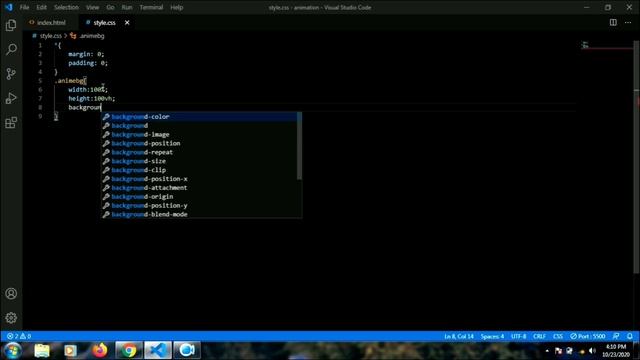
Task: Open the Explorer view in activity bar
Action: click(11, 25)
